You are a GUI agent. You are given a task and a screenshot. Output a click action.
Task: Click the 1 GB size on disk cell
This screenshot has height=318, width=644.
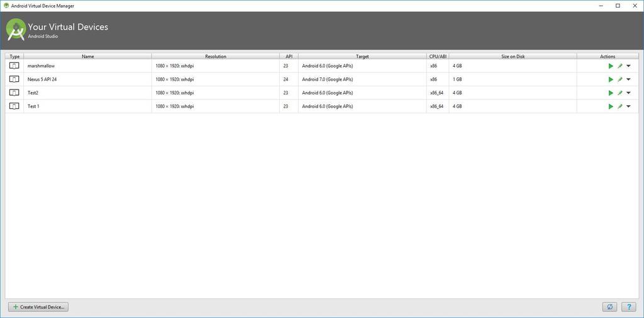pyautogui.click(x=513, y=79)
